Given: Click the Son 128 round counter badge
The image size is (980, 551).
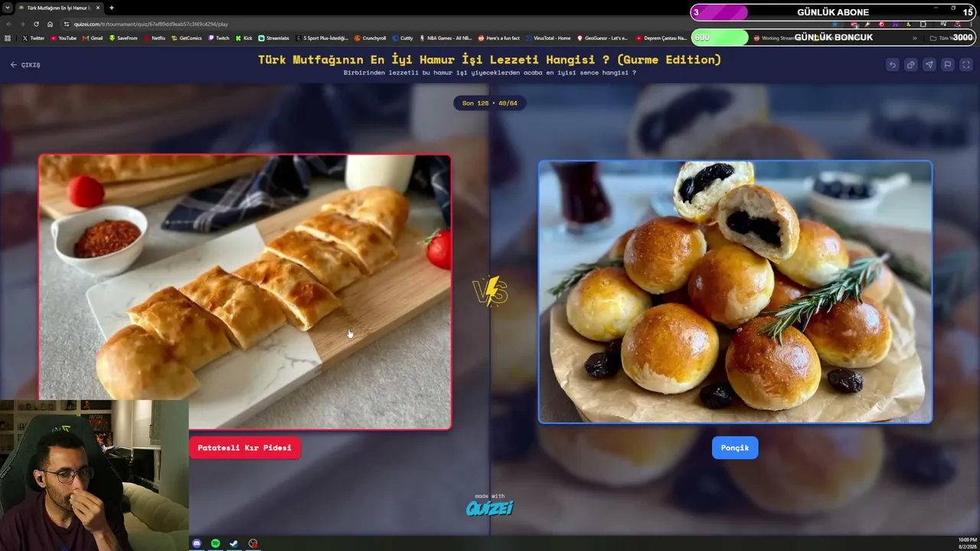Looking at the screenshot, I should click(490, 103).
